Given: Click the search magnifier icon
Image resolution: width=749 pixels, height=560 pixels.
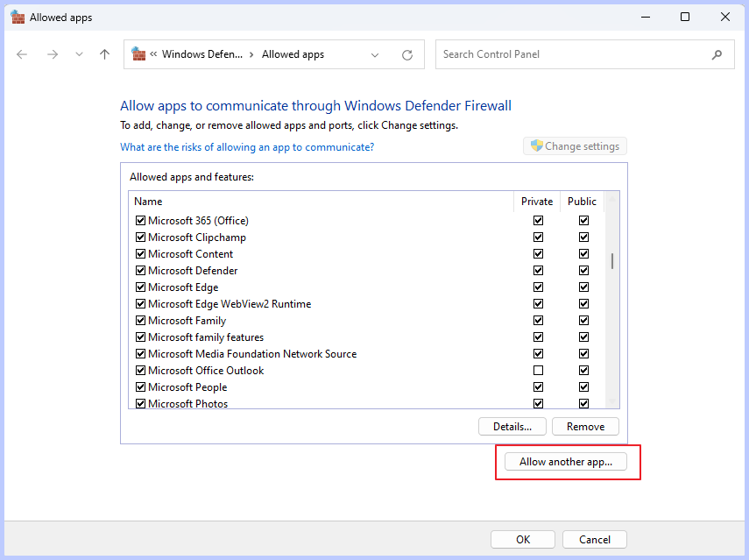Looking at the screenshot, I should tap(717, 55).
